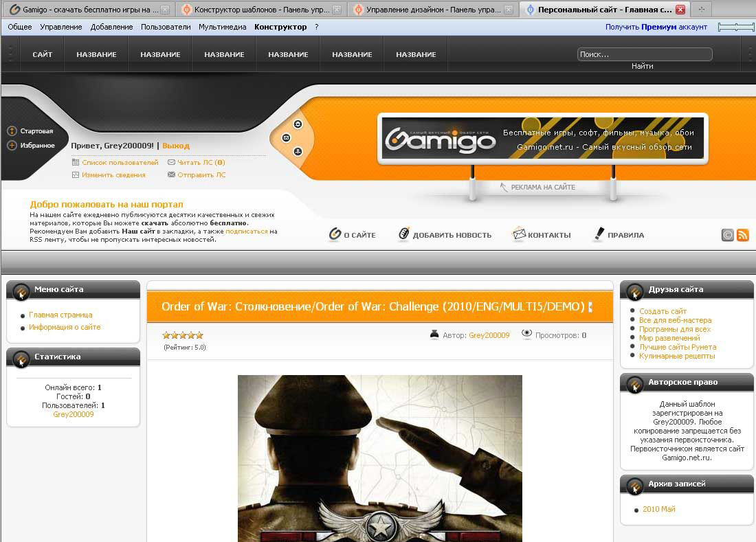Open the RSS feed orange icon
The width and height of the screenshot is (756, 542).
742,235
